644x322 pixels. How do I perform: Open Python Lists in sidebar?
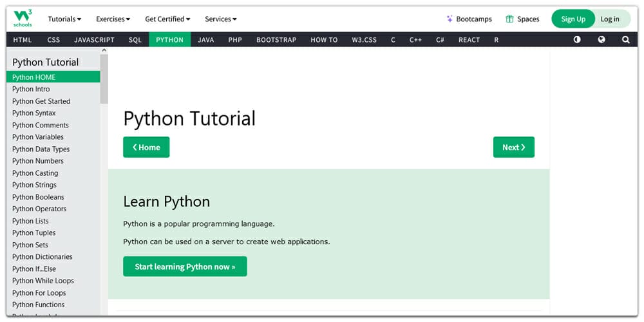click(53, 221)
